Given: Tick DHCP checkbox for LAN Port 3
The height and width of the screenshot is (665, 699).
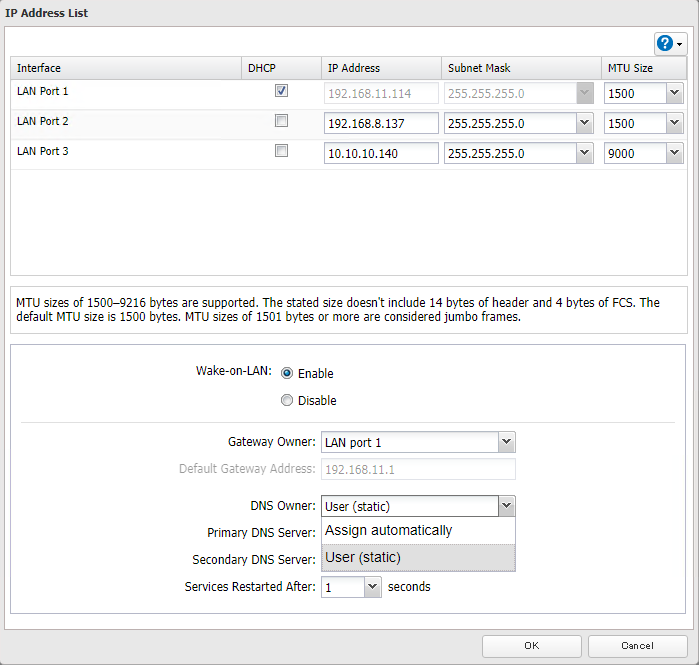Looking at the screenshot, I should pos(282,151).
